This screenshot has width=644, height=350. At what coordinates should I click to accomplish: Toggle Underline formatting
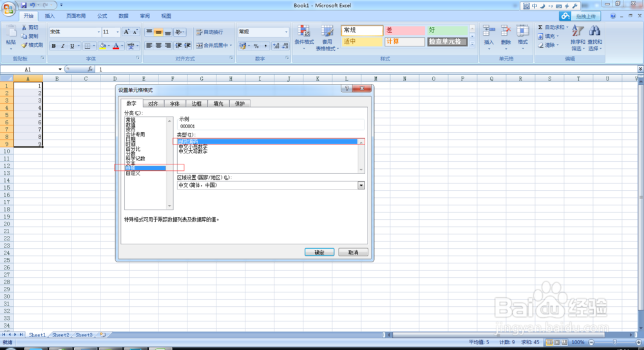(x=72, y=46)
